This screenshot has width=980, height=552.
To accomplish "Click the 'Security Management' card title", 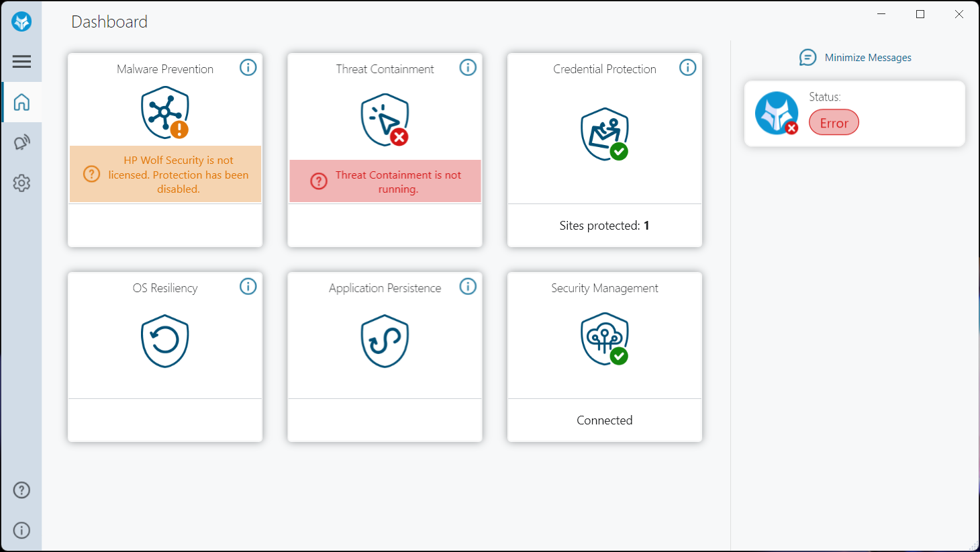I will click(x=605, y=288).
